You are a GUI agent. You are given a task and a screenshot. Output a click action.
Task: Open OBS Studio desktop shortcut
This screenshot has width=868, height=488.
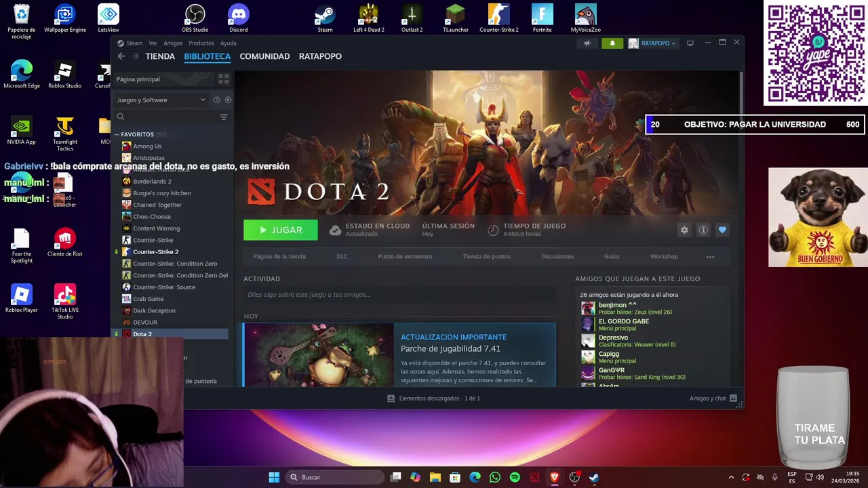coord(195,18)
